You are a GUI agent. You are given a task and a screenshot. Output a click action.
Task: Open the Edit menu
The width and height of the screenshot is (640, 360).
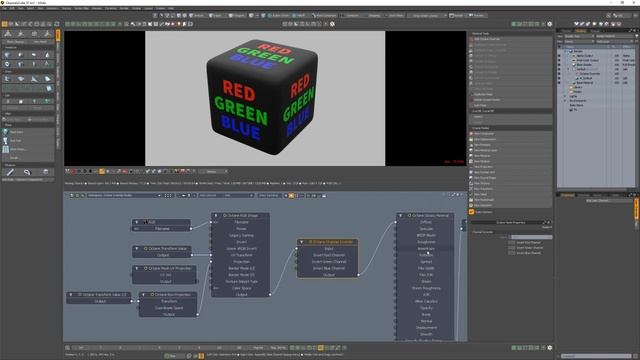pos(12,8)
